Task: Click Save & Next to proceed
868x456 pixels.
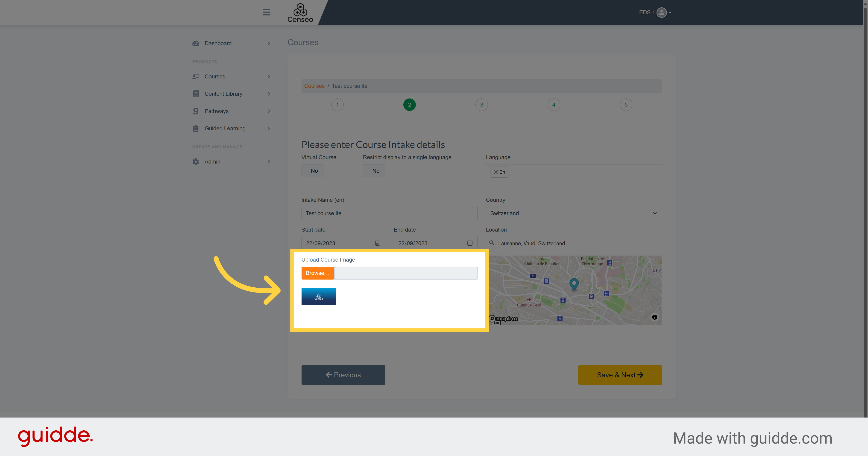Action: 620,375
